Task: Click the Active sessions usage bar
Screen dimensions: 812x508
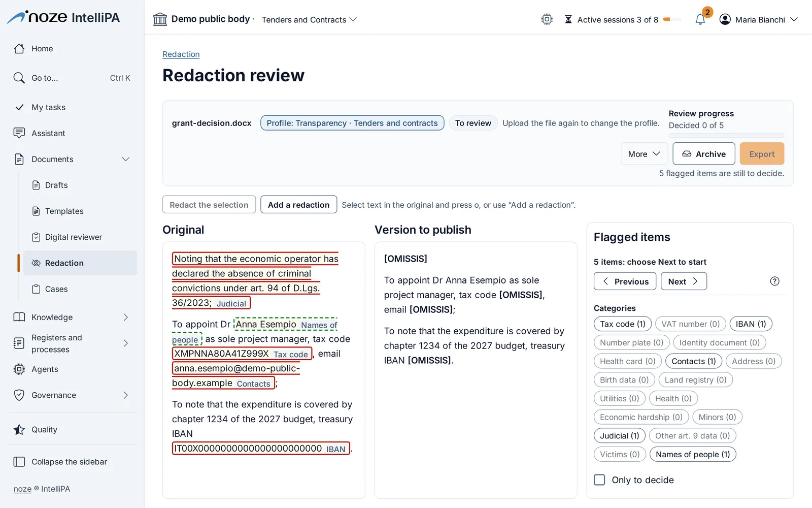Action: pyautogui.click(x=672, y=19)
